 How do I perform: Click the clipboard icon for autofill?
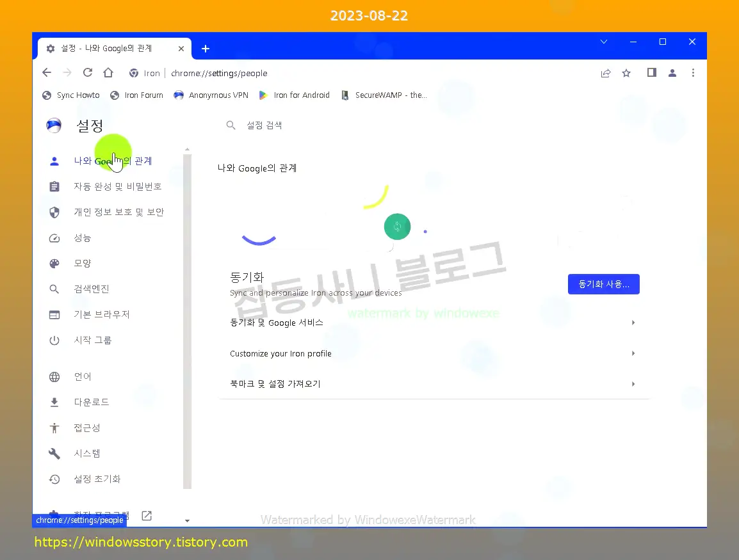[x=54, y=186]
